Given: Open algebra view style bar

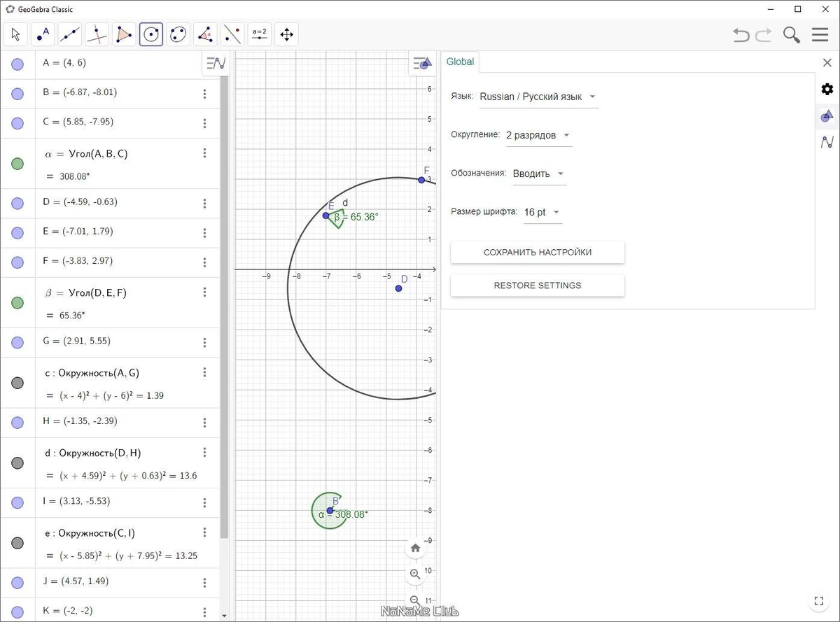Looking at the screenshot, I should click(216, 64).
